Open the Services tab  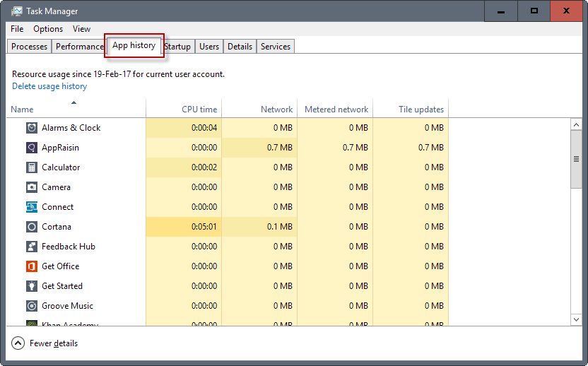pyautogui.click(x=276, y=47)
